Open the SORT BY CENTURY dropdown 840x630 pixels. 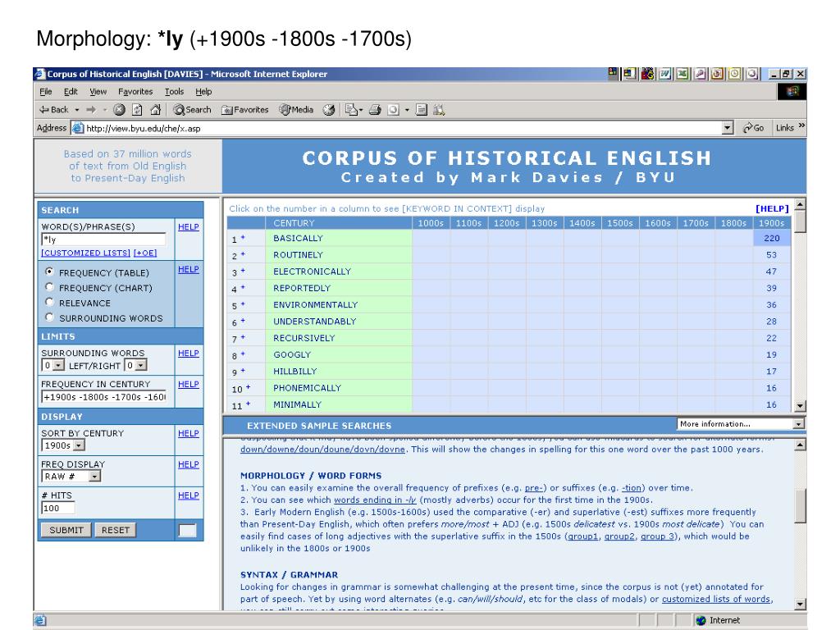point(63,445)
